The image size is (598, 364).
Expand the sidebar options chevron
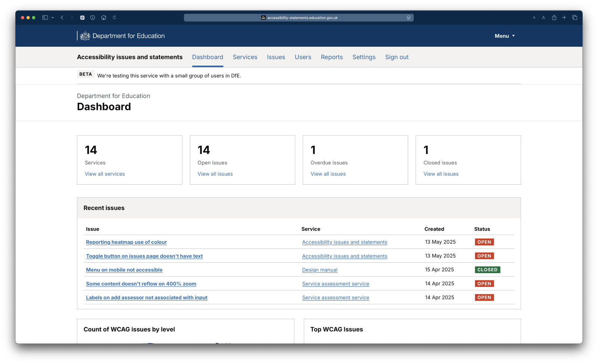point(52,17)
